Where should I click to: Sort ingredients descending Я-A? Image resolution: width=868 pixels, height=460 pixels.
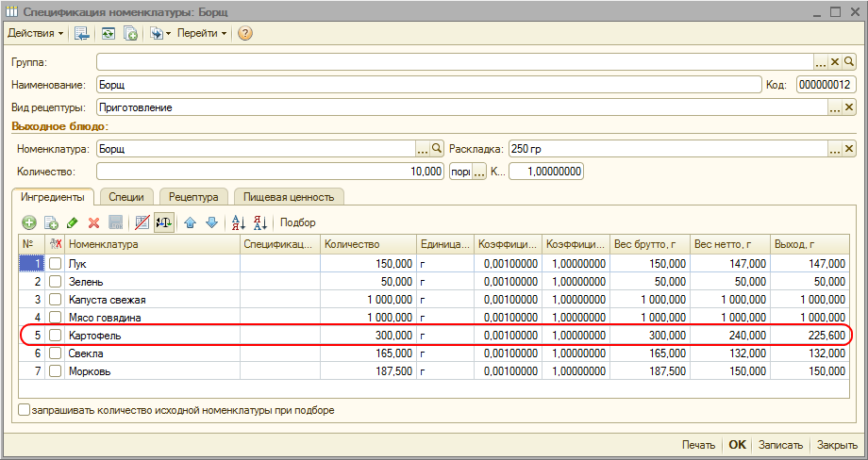point(260,222)
